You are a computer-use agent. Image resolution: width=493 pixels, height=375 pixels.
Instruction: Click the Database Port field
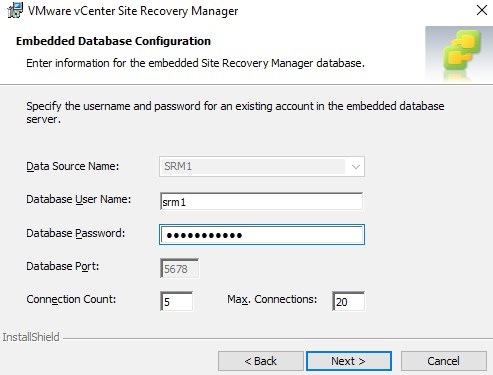coord(179,268)
